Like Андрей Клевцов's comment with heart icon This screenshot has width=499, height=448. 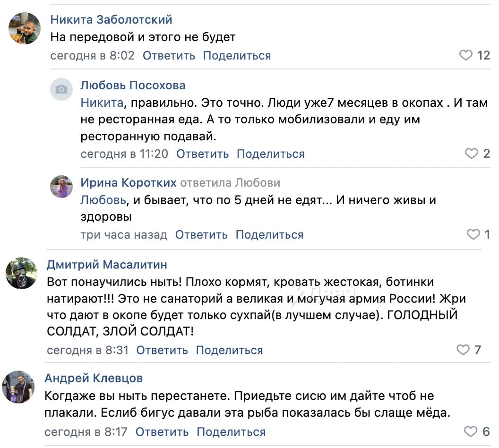[471, 431]
